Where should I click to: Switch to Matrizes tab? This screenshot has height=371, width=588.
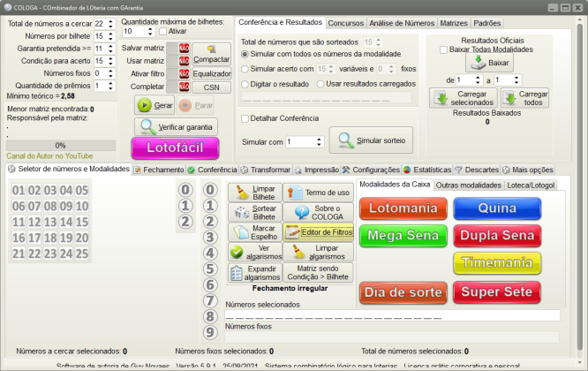coord(454,23)
